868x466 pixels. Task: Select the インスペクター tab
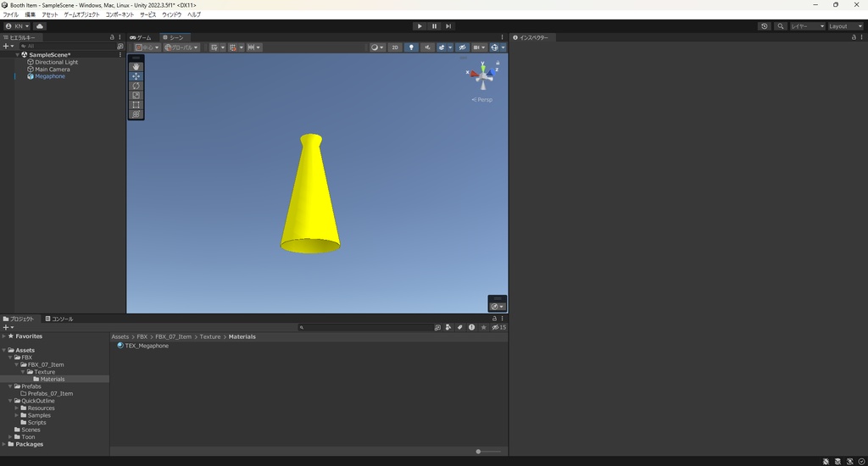(531, 37)
